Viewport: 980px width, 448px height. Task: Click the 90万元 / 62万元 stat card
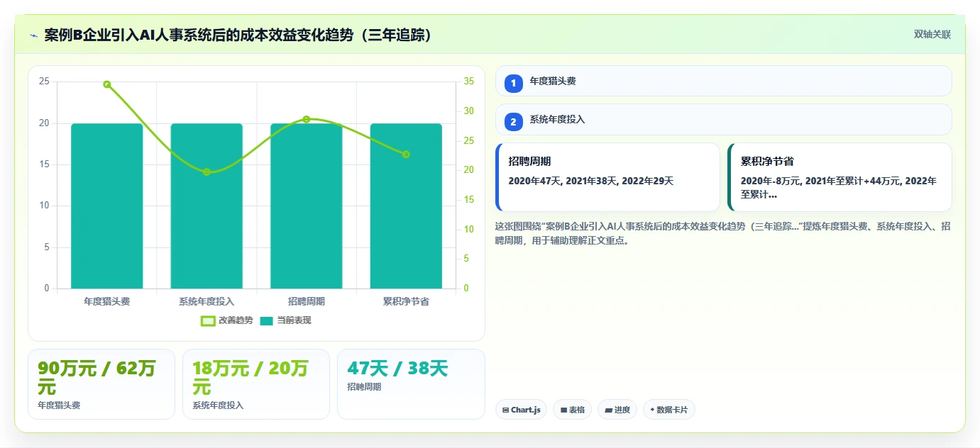pos(101,384)
